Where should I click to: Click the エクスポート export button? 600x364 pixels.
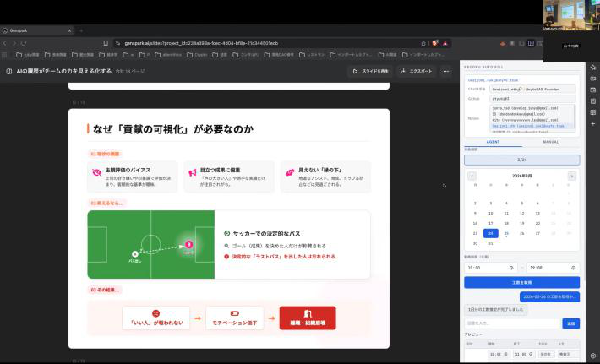(417, 71)
